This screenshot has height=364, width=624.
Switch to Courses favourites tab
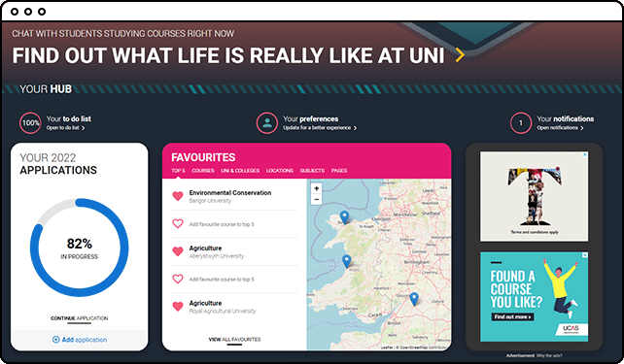pyautogui.click(x=203, y=171)
